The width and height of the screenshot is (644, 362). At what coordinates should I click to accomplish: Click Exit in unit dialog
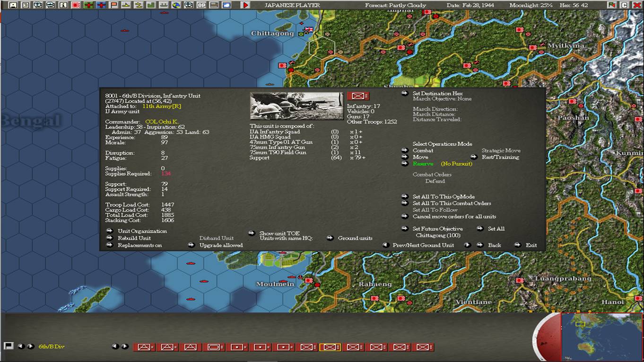click(531, 245)
